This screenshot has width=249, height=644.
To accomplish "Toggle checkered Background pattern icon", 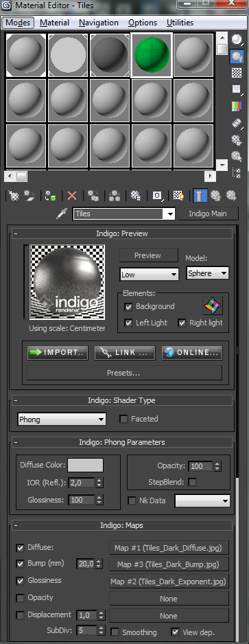I will click(x=237, y=73).
